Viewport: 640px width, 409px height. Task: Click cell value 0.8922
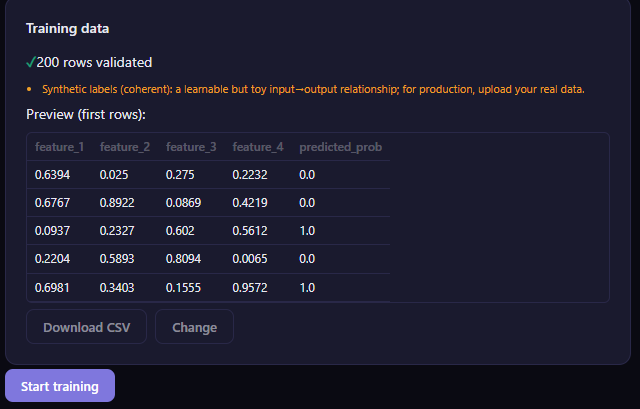(x=117, y=203)
